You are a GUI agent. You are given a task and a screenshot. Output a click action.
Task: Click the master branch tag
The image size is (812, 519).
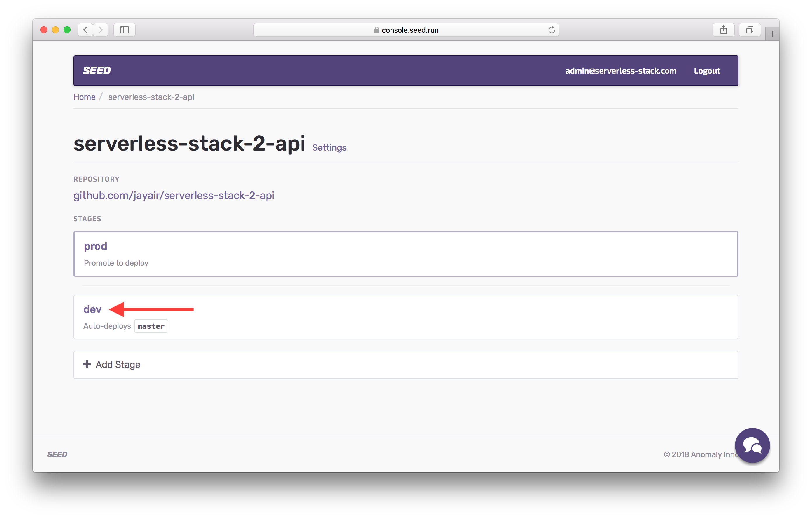[151, 326]
